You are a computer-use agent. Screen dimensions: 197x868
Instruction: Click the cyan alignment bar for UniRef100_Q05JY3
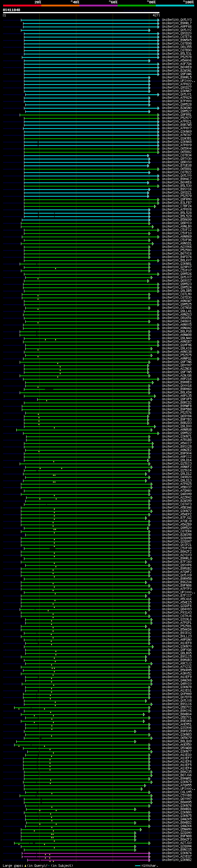(x=90, y=20)
